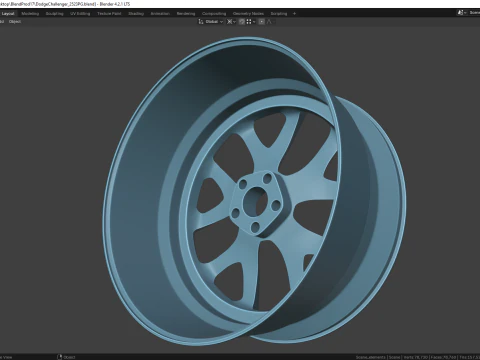The height and width of the screenshot is (360, 480).
Task: Open the Sculpting workspace tab
Action: point(54,14)
